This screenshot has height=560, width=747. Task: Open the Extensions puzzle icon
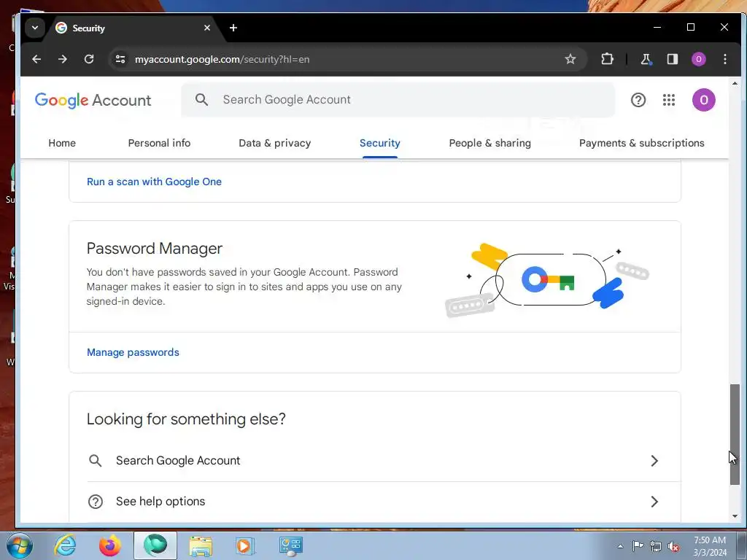click(607, 59)
